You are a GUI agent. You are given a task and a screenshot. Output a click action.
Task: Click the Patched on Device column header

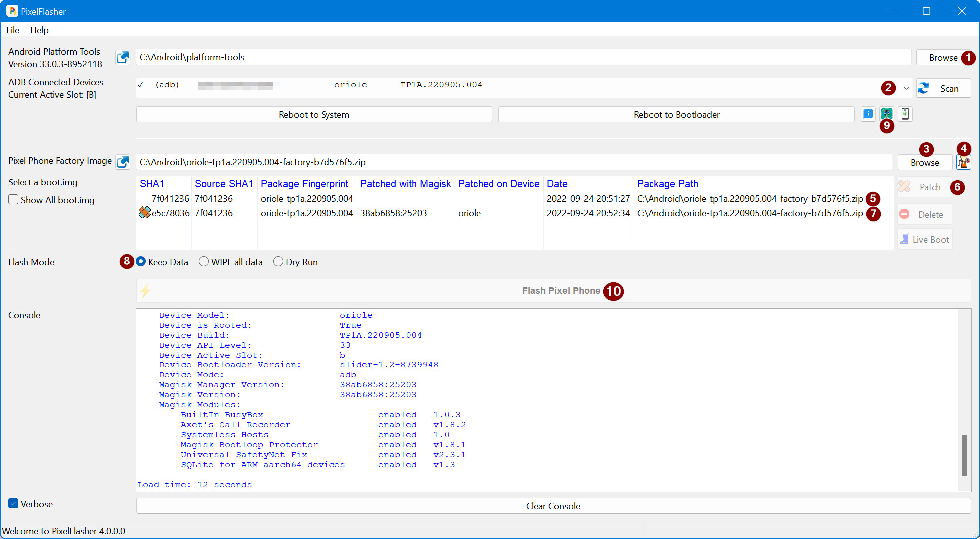tap(498, 184)
